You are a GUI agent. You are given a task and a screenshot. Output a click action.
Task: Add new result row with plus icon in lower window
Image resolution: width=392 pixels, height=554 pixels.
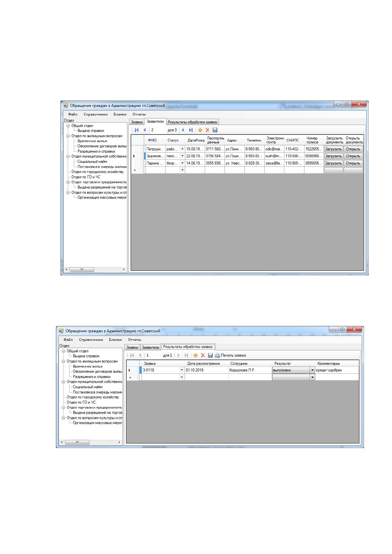[x=196, y=355]
